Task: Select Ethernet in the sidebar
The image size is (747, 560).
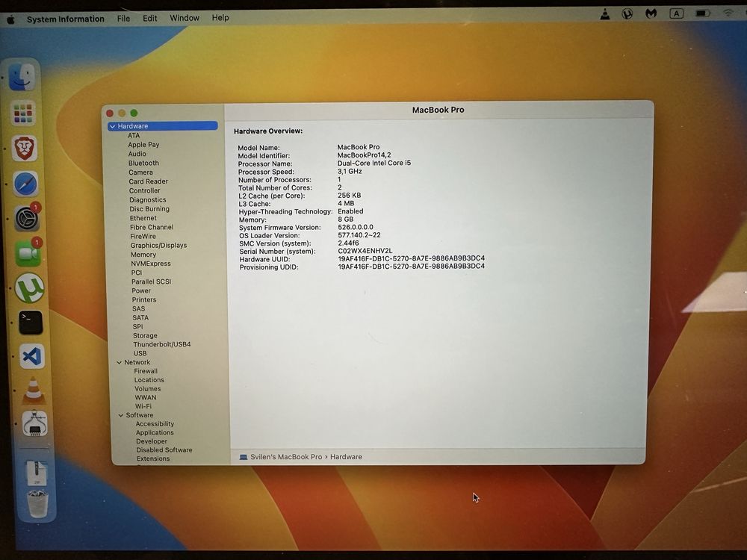Action: (x=143, y=218)
